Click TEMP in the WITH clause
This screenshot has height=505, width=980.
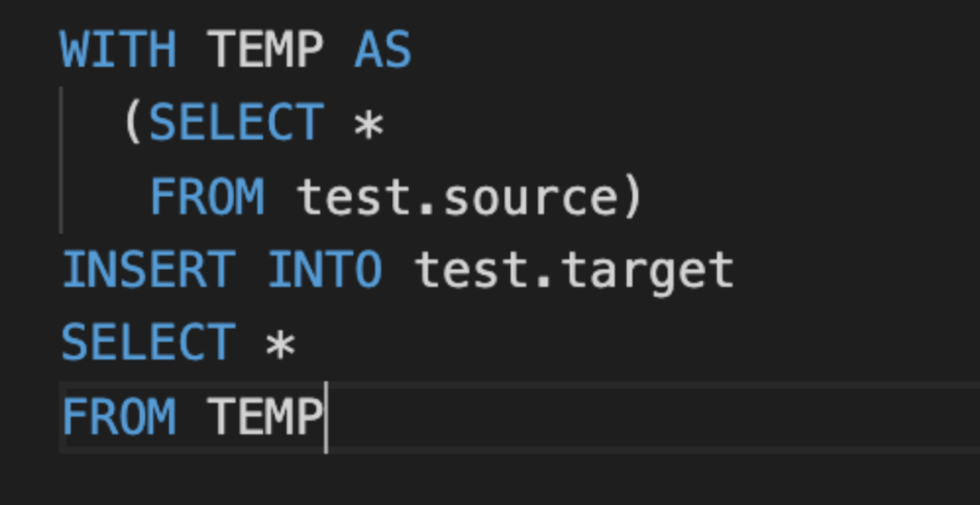265,49
